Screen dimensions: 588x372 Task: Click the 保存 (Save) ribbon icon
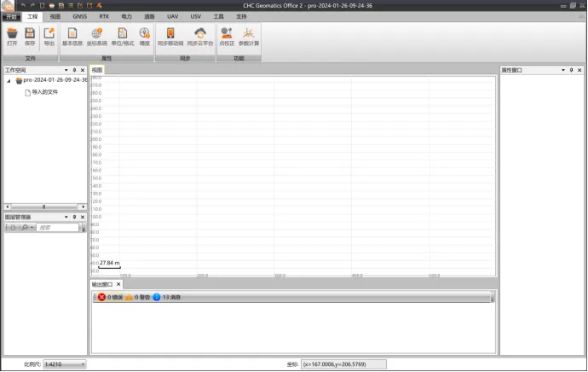tap(30, 37)
